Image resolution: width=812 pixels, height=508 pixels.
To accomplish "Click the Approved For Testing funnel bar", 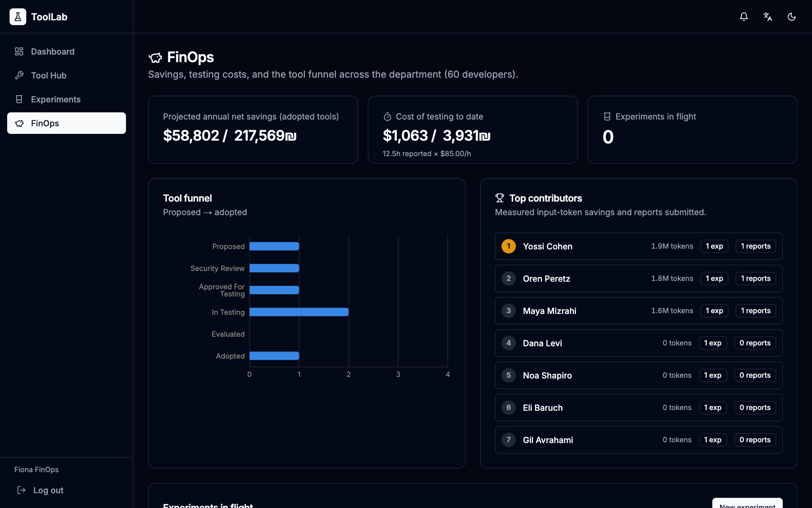I will point(274,290).
